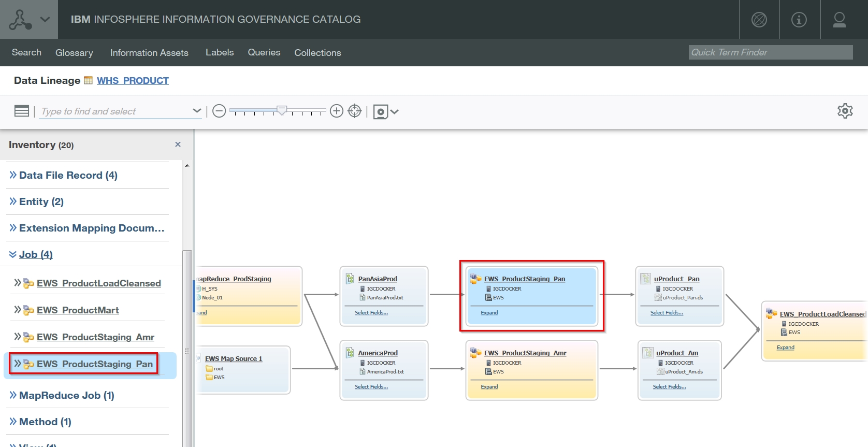This screenshot has height=447, width=868.
Task: Open the Search menu
Action: click(x=26, y=52)
